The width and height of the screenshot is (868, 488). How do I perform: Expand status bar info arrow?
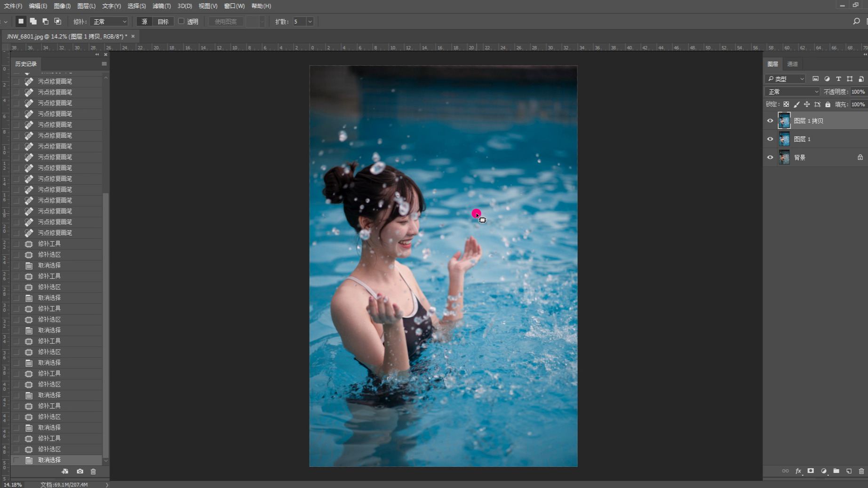[x=107, y=485]
